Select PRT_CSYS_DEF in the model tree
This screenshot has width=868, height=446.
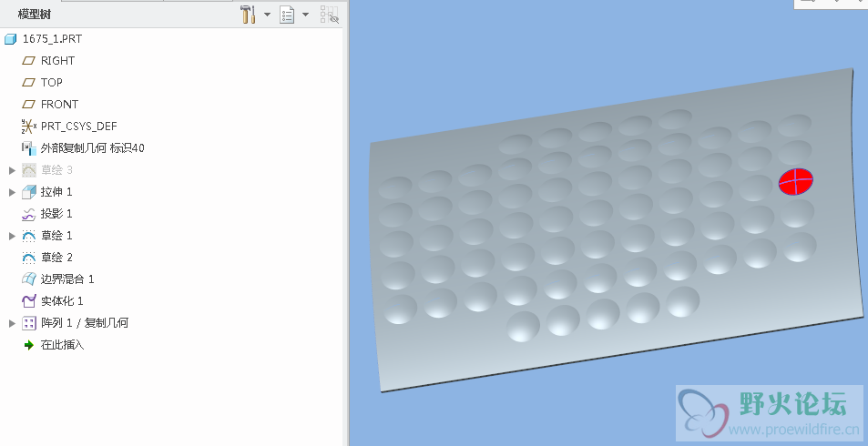click(x=78, y=127)
